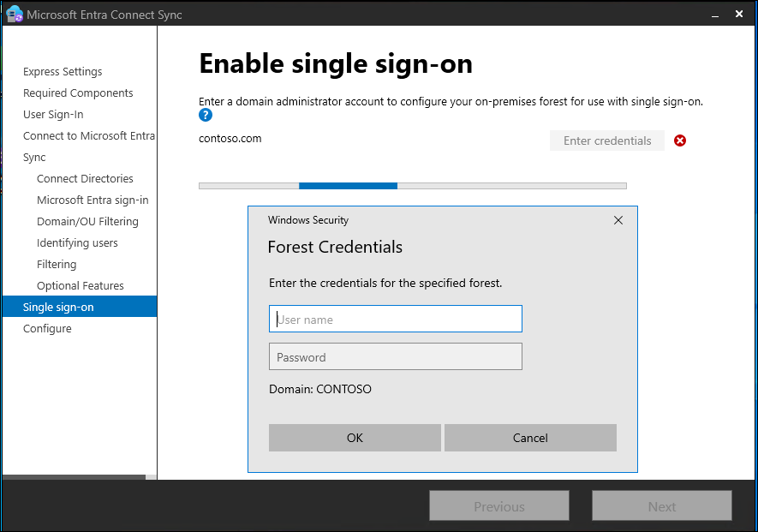This screenshot has height=532, width=758.
Task: Minimize the Entra Connect Sync window
Action: (715, 15)
